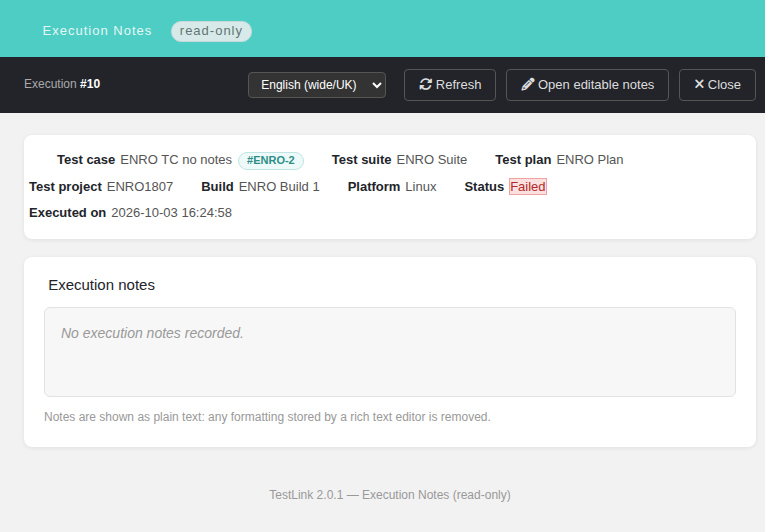This screenshot has height=532, width=765.
Task: Click the #ENRO-2 test case badge
Action: coord(271,161)
